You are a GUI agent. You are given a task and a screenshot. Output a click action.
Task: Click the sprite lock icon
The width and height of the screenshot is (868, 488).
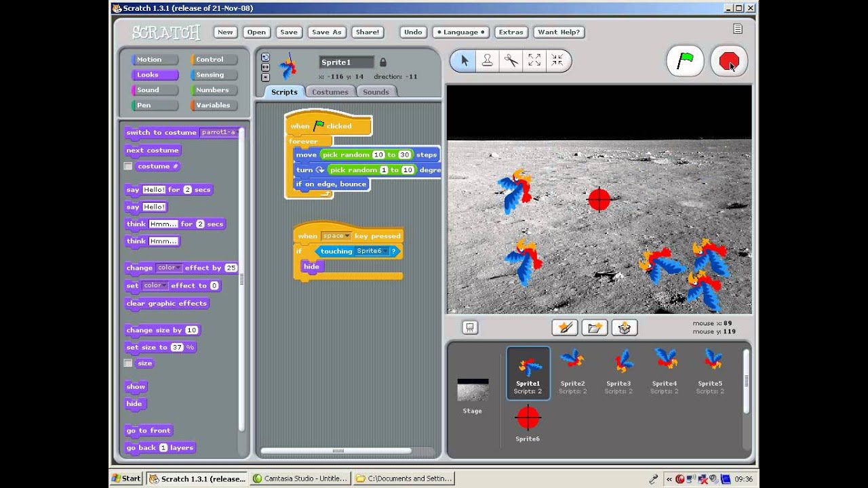pos(382,62)
